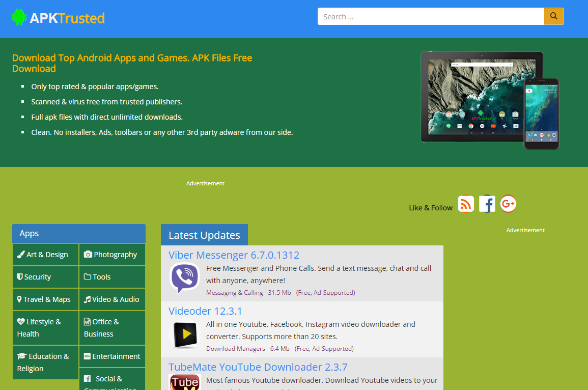This screenshot has height=390, width=588.
Task: Click 'Only top rated & popular apps/games.' text
Action: pyautogui.click(x=95, y=87)
